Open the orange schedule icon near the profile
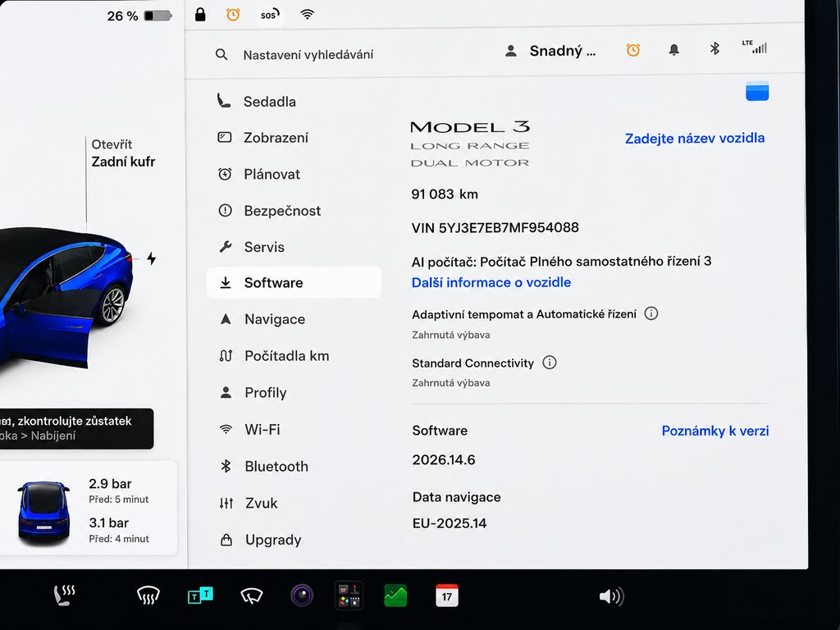The width and height of the screenshot is (840, 630). pyautogui.click(x=633, y=50)
